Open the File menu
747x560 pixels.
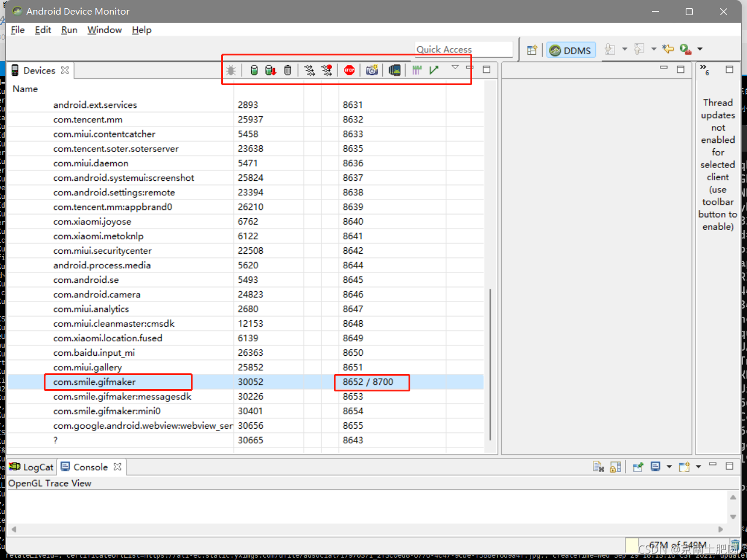pyautogui.click(x=18, y=30)
